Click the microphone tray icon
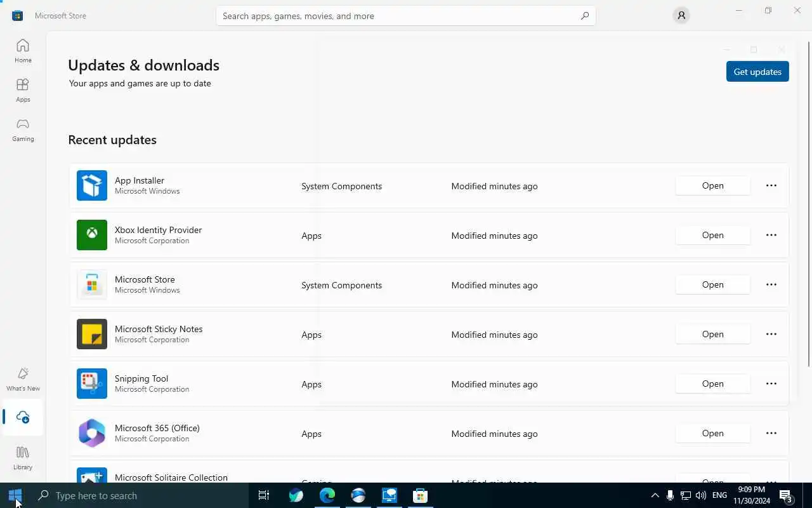Viewport: 812px width, 508px height. click(670, 495)
